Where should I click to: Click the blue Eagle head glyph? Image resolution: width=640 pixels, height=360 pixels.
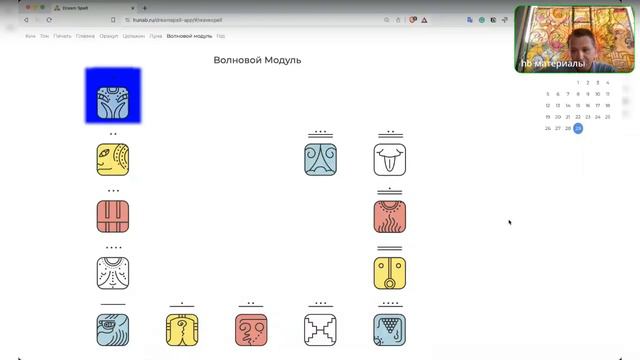coord(113,330)
